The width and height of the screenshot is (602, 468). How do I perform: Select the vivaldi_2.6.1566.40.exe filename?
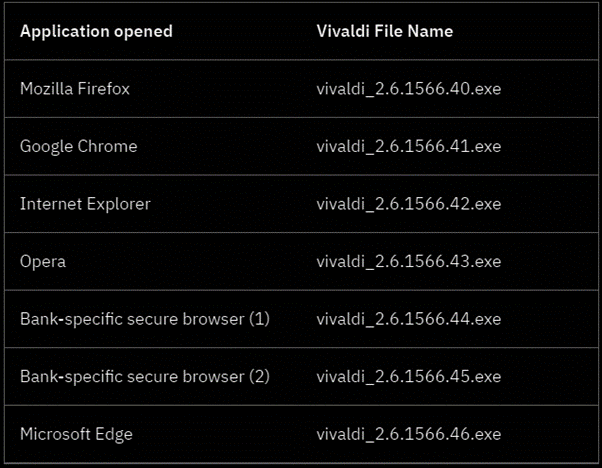click(x=408, y=89)
